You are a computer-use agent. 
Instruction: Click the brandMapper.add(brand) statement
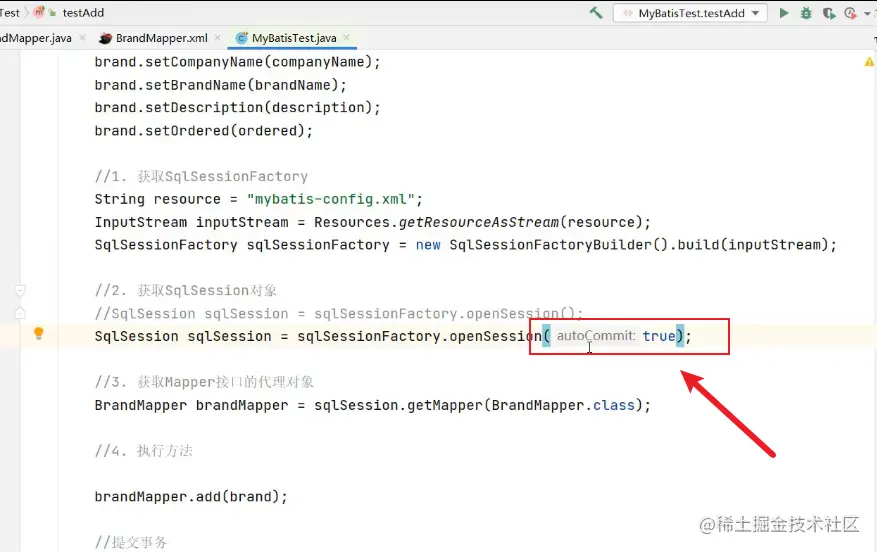(191, 497)
